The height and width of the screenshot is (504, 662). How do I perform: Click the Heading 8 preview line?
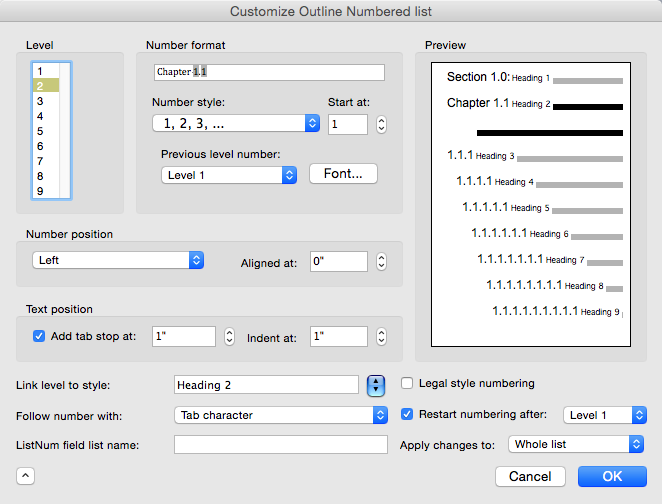pos(554,286)
